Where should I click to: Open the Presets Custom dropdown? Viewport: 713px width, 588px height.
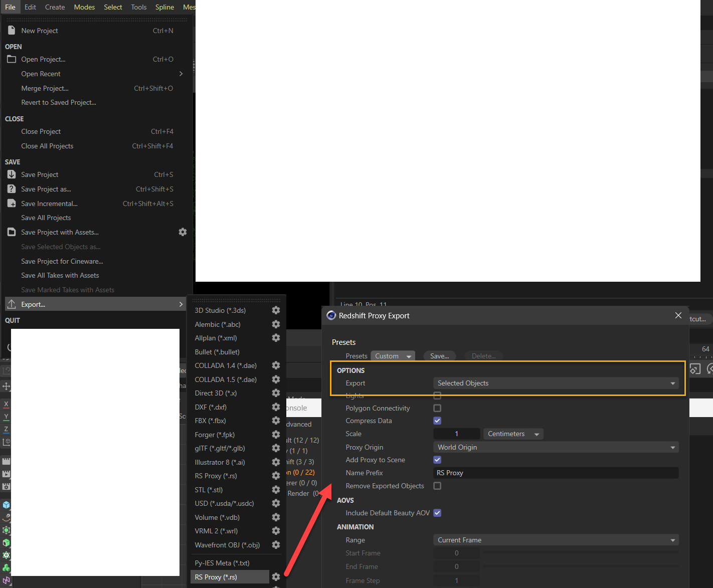tap(393, 356)
